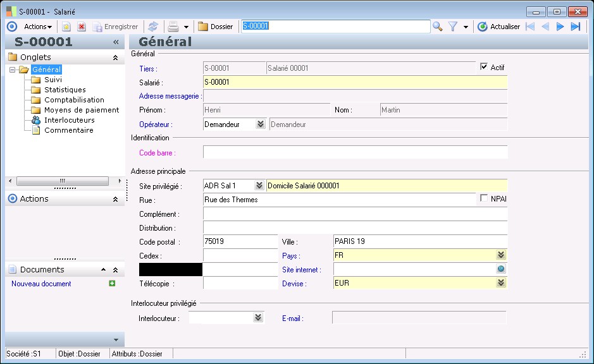Click the Actualiser button
The image size is (594, 364).
tap(498, 27)
